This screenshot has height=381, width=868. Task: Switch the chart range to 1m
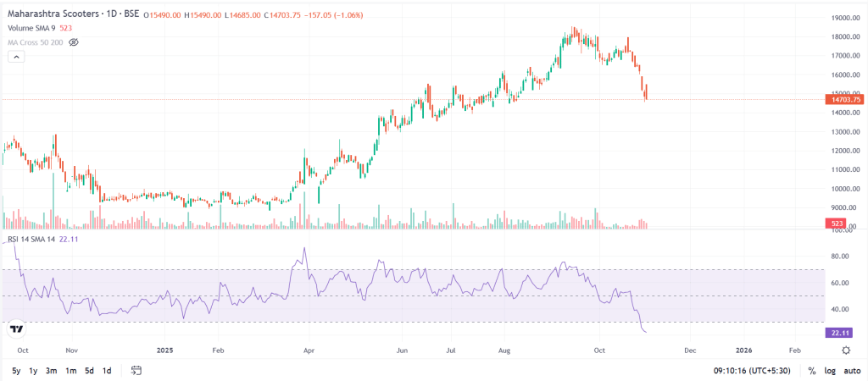click(71, 371)
